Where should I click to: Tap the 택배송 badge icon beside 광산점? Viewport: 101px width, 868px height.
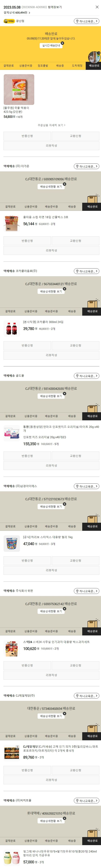(x=9, y=21)
